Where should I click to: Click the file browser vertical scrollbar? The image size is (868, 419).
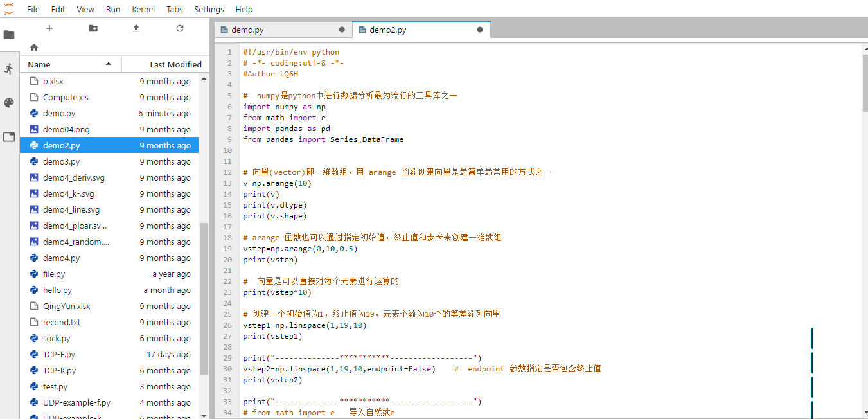[x=204, y=299]
